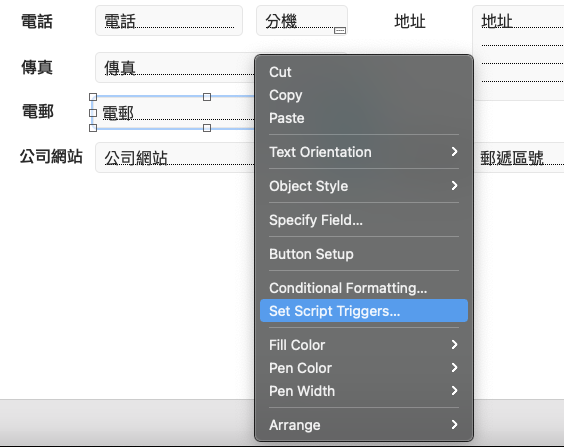Click the top-left resize handle of 電郵 field
Image resolution: width=564 pixels, height=447 pixels.
[x=93, y=97]
